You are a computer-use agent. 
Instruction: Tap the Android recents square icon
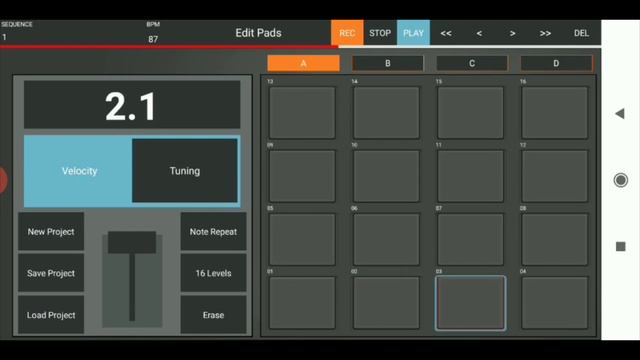[x=620, y=246]
